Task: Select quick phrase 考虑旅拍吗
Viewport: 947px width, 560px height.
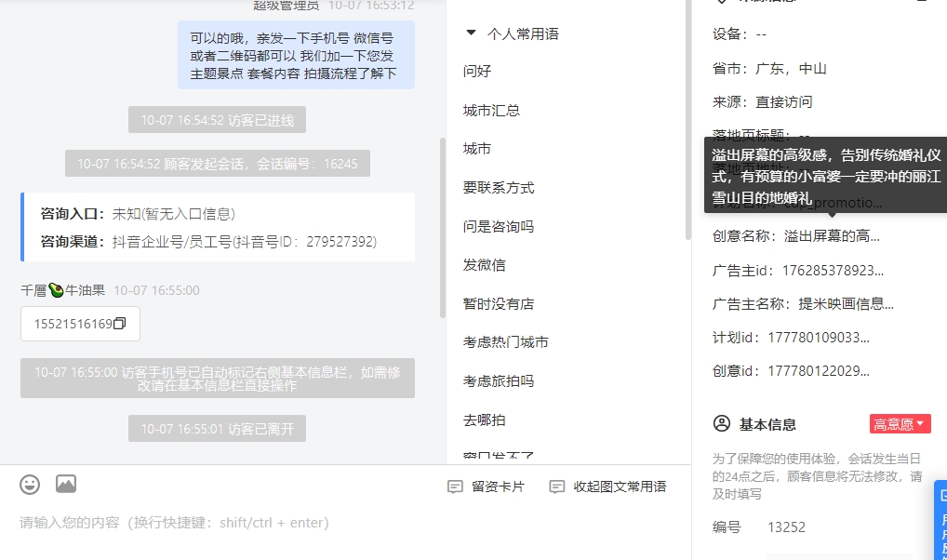Action: click(499, 381)
